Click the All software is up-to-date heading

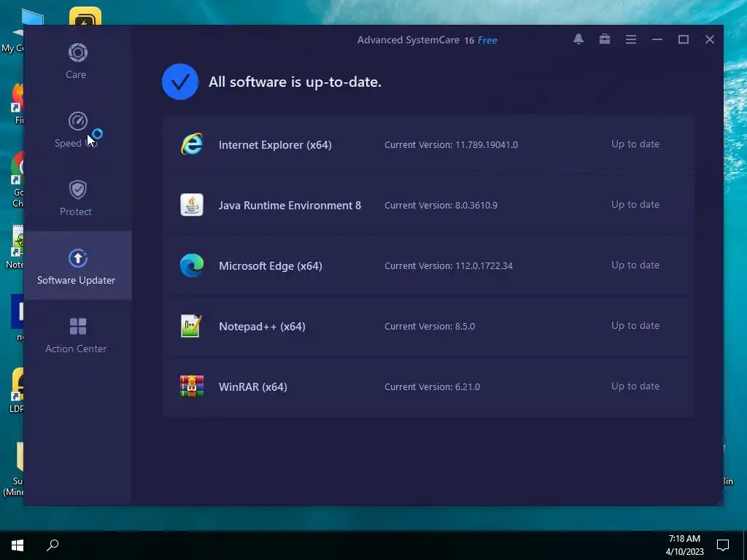pyautogui.click(x=295, y=82)
